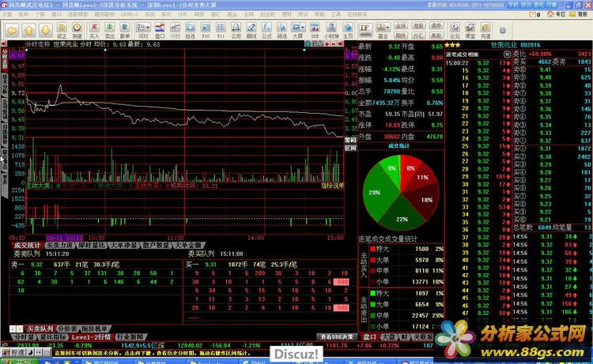Click the 港股 toolbar button
Image resolution: width=593 pixels, height=364 pixels.
pyautogui.click(x=418, y=26)
